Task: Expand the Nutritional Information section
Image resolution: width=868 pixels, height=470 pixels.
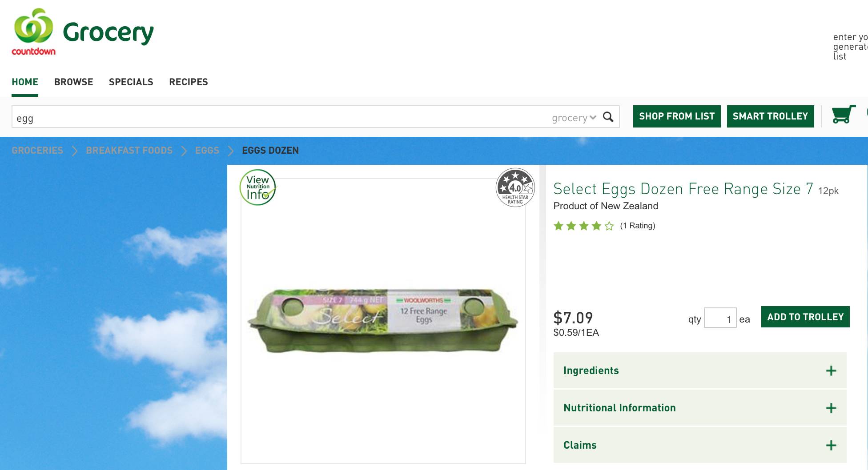Action: (x=619, y=408)
